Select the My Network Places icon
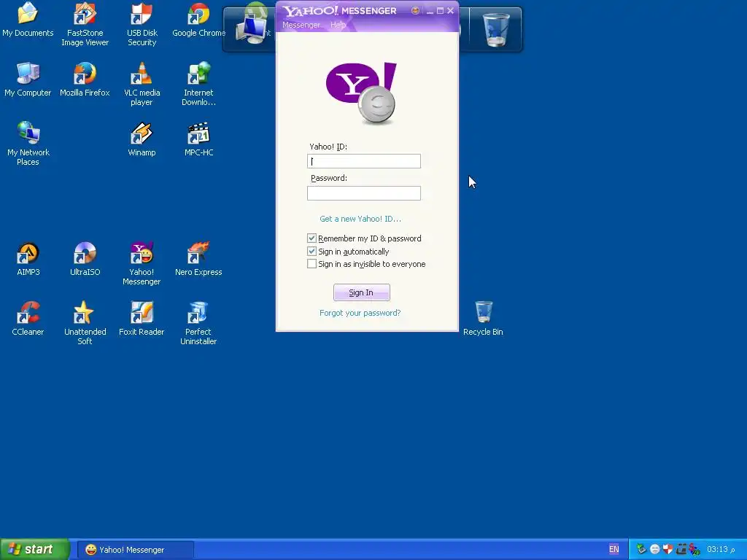Screen dimensions: 747x560 coord(28,144)
